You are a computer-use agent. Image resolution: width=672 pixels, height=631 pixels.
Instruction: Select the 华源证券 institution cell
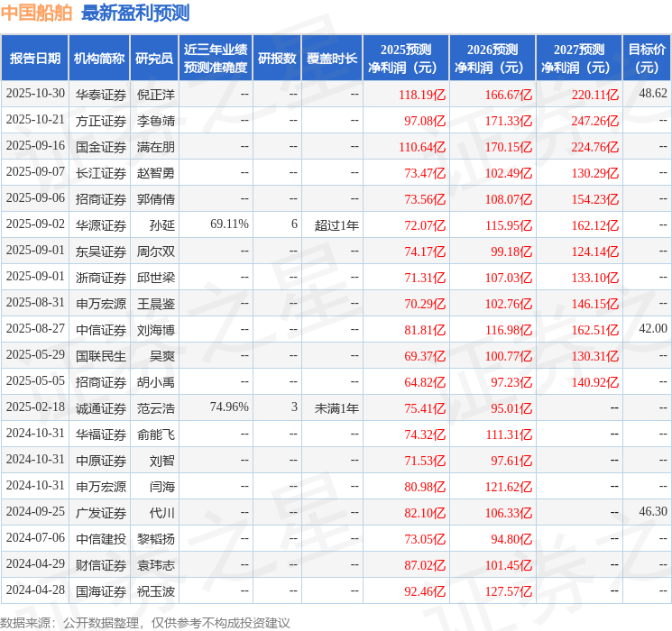pyautogui.click(x=101, y=225)
